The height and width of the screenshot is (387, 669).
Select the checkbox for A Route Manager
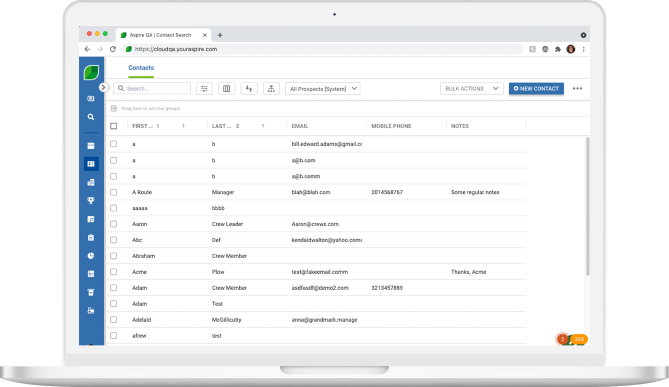point(113,192)
